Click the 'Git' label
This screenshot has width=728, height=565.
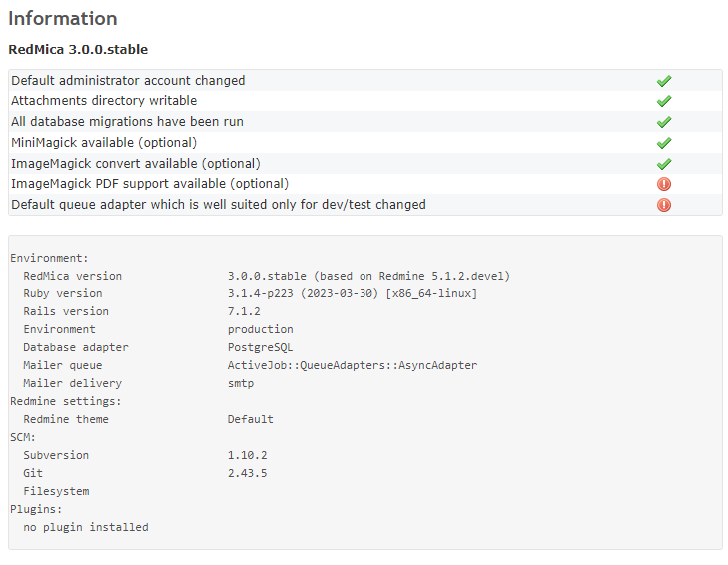tap(33, 473)
